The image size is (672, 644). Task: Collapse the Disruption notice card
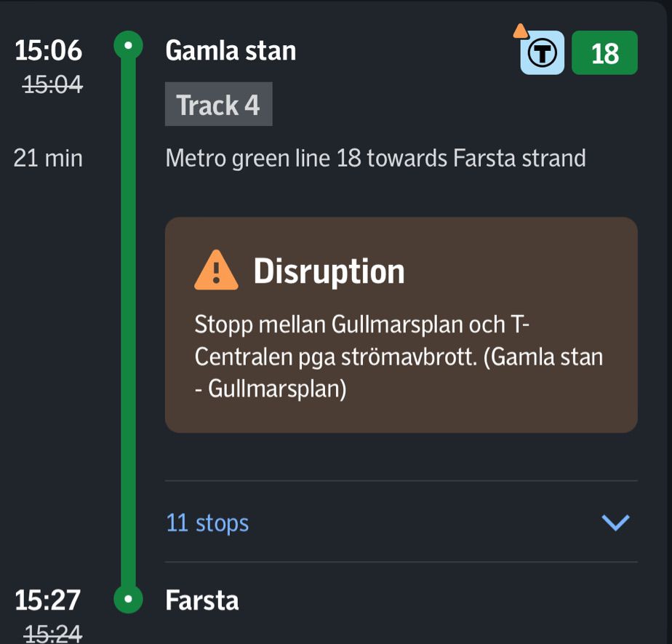click(x=401, y=325)
